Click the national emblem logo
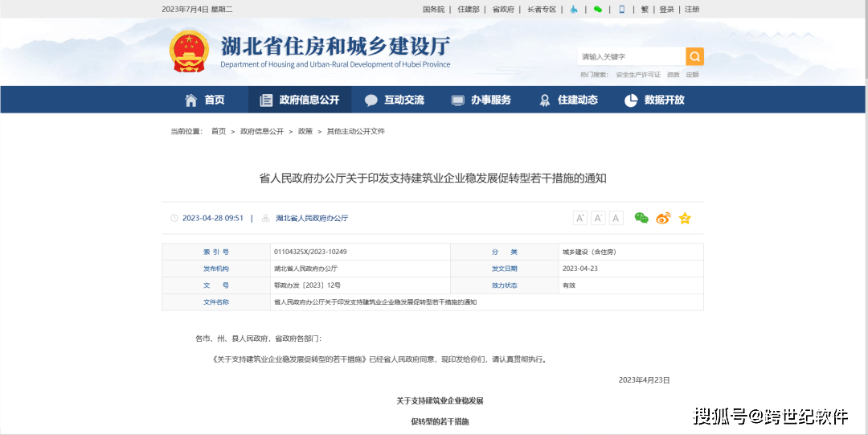This screenshot has width=868, height=435. pos(190,51)
